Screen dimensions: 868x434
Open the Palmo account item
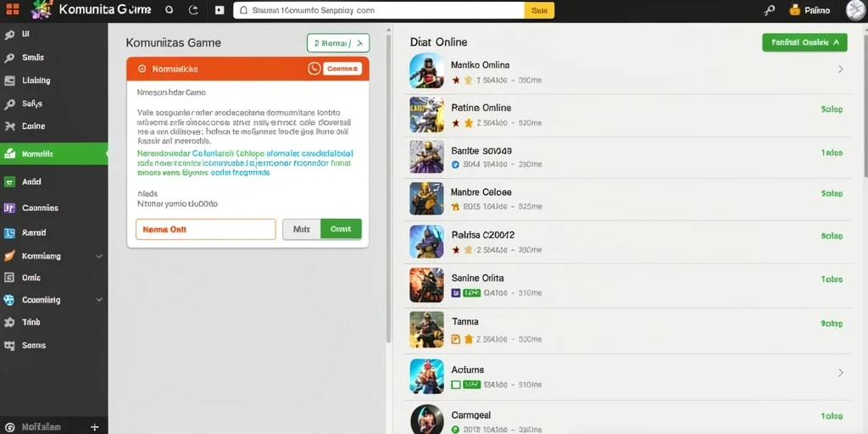point(810,10)
